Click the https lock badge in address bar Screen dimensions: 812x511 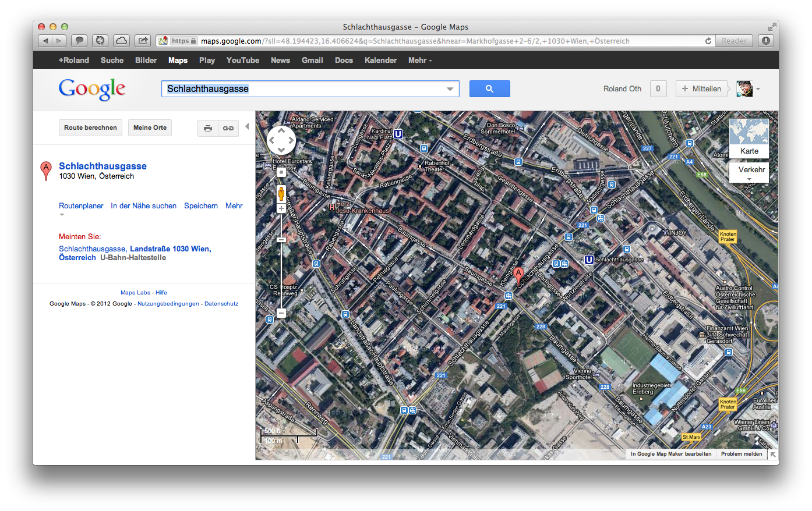183,41
